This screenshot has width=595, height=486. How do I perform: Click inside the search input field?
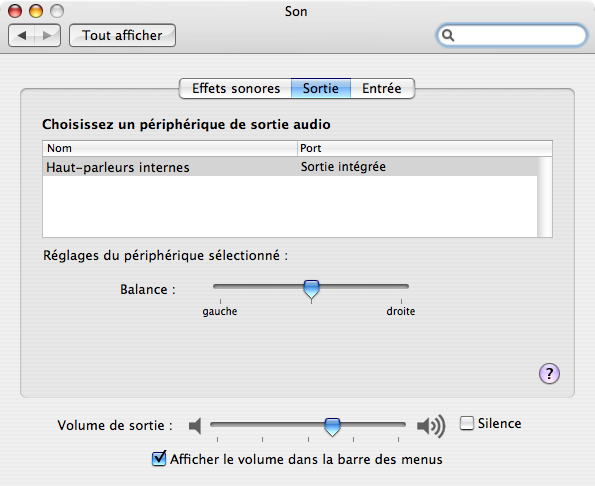tap(518, 35)
